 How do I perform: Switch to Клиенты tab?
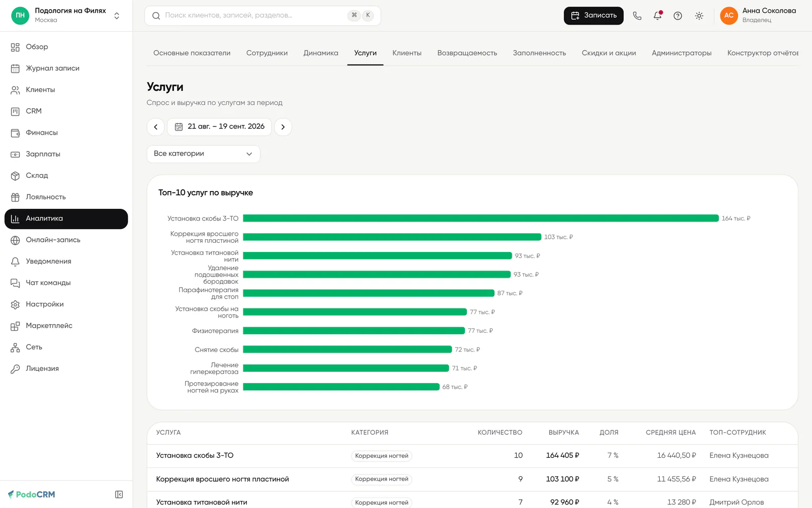[407, 53]
